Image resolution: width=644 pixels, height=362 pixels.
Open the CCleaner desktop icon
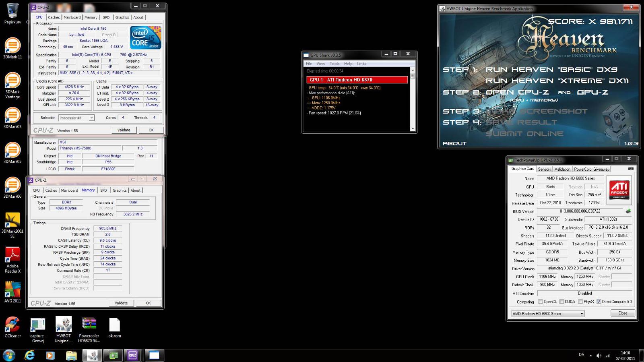tap(12, 327)
